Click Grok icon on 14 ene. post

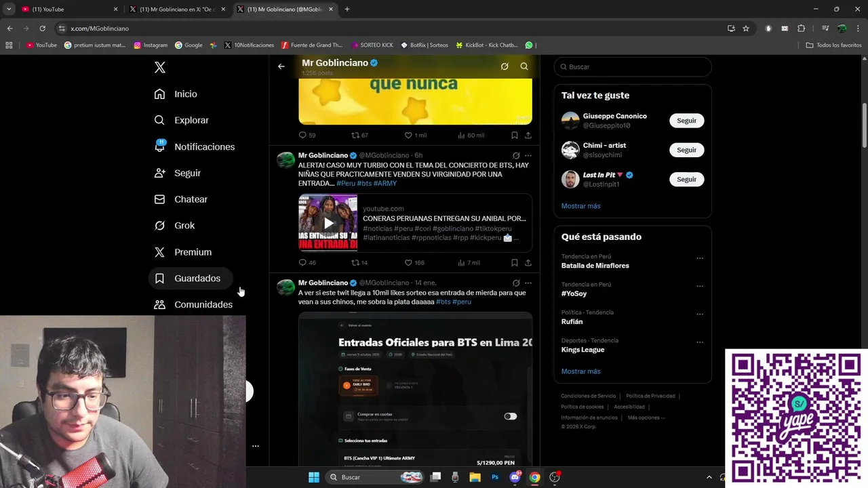[516, 283]
